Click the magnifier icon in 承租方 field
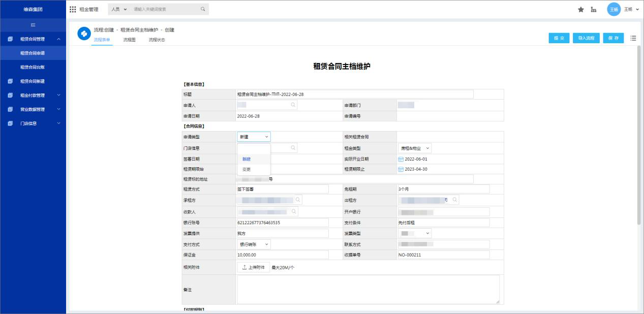Screen dimensions: 644x314 [x=298, y=200]
